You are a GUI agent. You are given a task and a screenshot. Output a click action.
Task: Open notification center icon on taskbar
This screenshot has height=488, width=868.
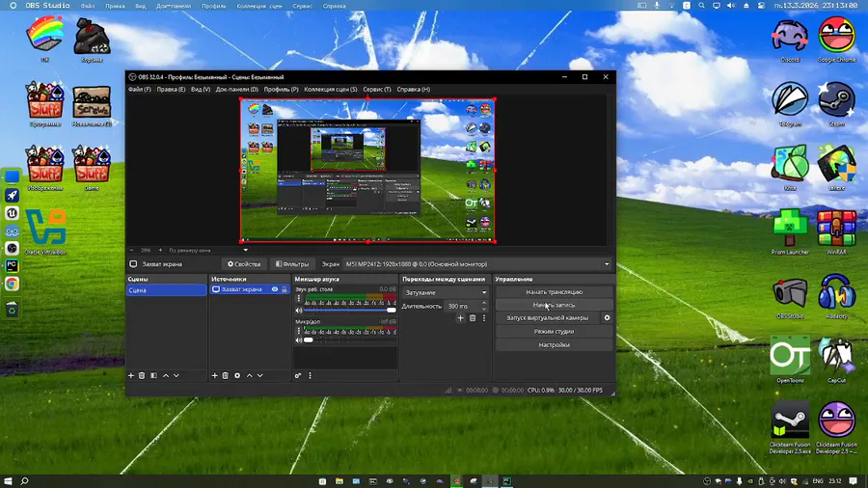click(854, 481)
